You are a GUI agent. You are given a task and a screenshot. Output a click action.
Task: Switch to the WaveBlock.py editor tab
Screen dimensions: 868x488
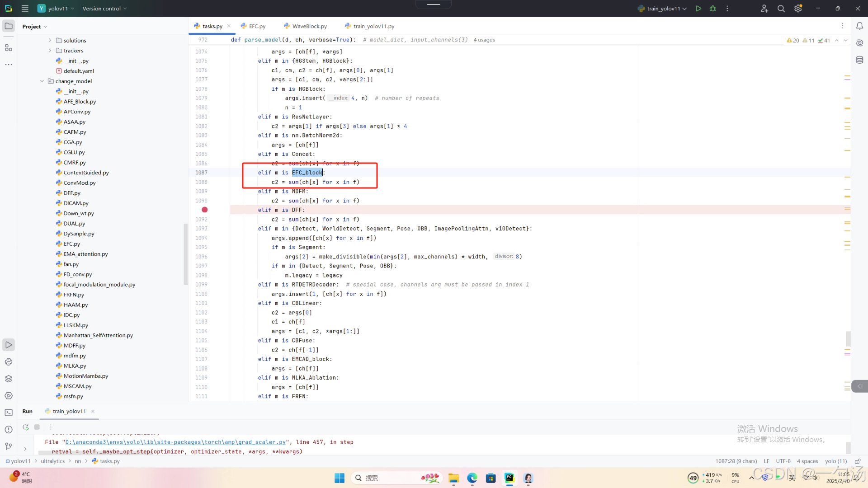(309, 26)
